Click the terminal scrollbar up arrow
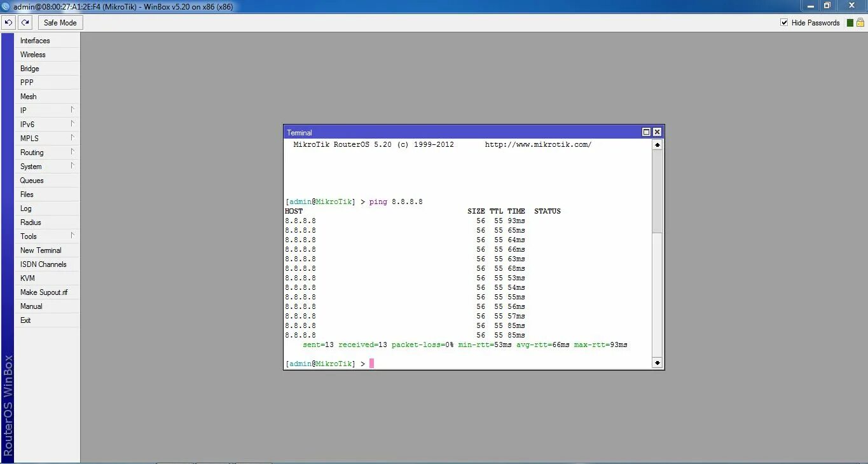This screenshot has height=464, width=868. click(x=658, y=145)
